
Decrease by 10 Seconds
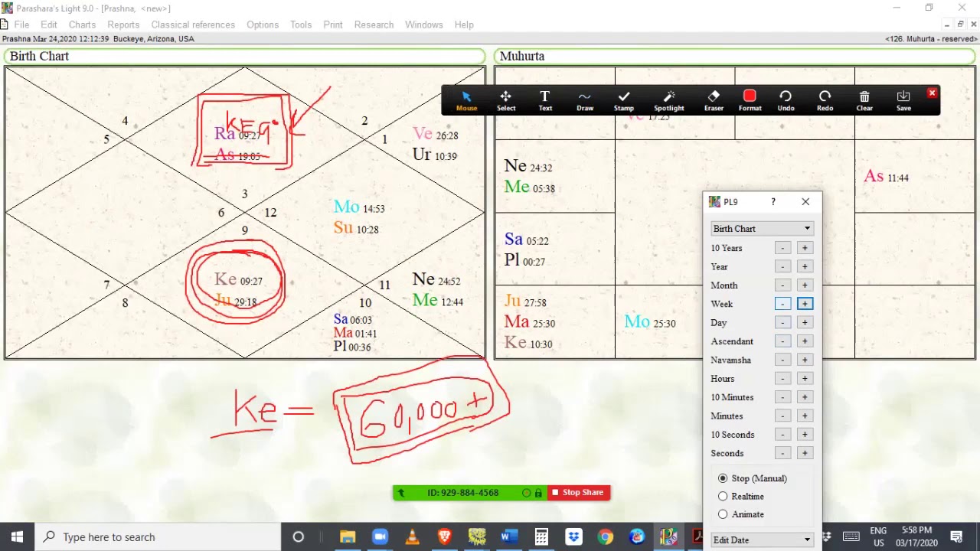point(782,435)
